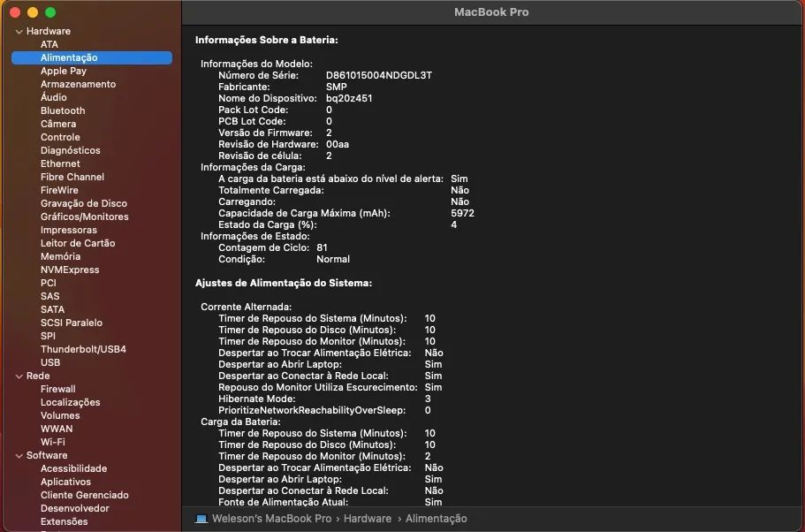This screenshot has height=532, width=805.
Task: Select Ethernet in the sidebar
Action: 60,163
